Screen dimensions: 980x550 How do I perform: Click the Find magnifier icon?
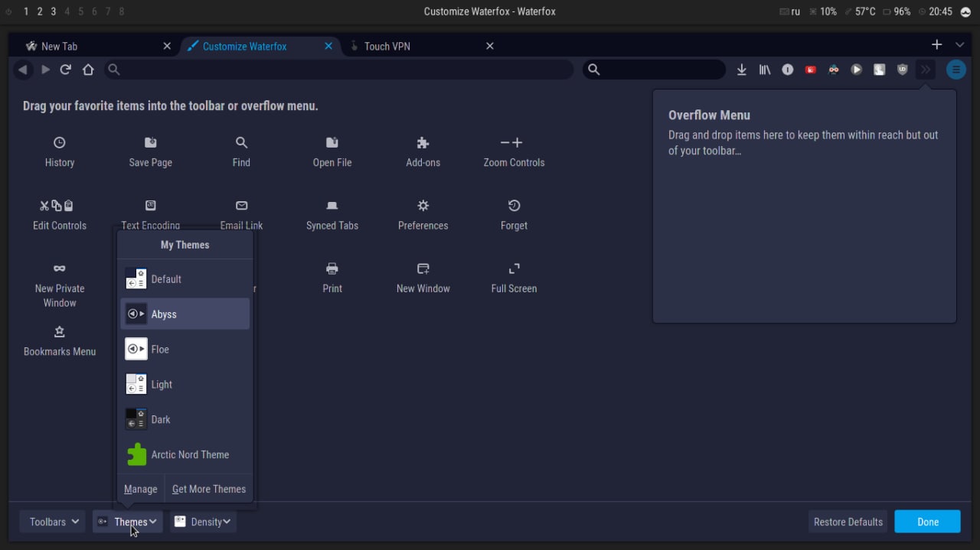point(241,142)
